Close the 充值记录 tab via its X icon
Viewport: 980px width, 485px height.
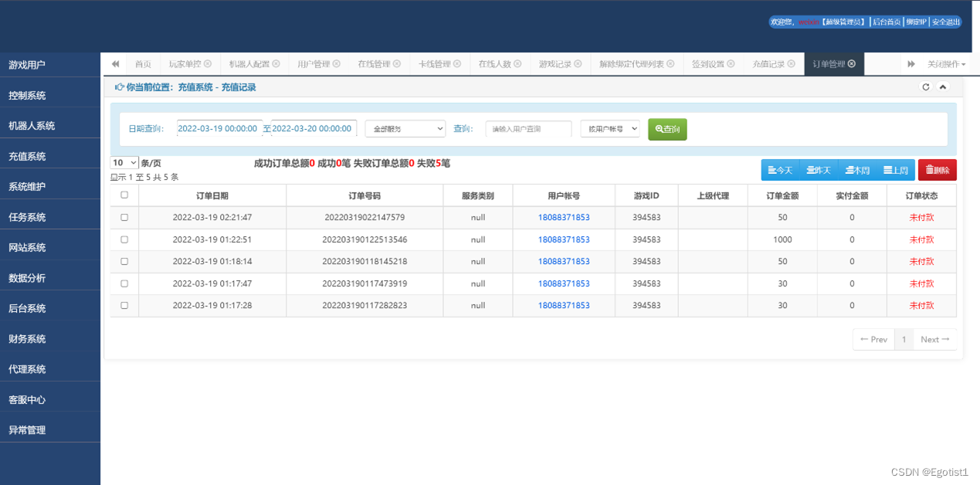pos(792,64)
